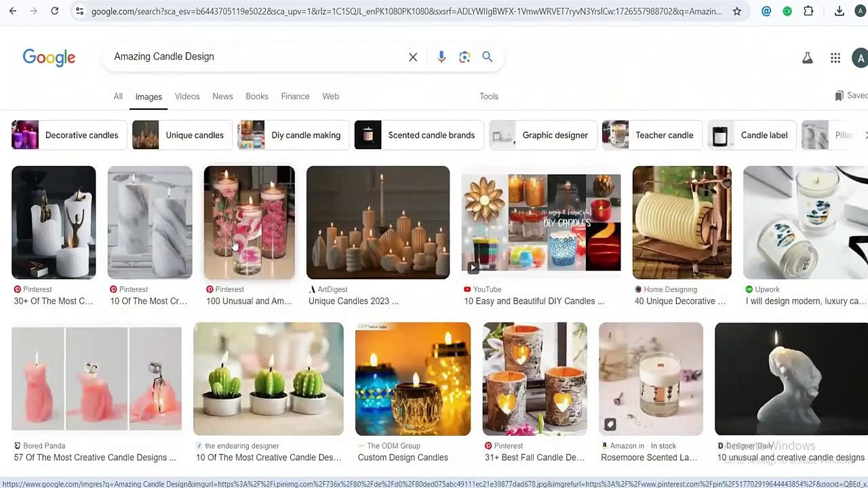The height and width of the screenshot is (488, 868).
Task: Open Saved bookmark icon
Action: [840, 96]
